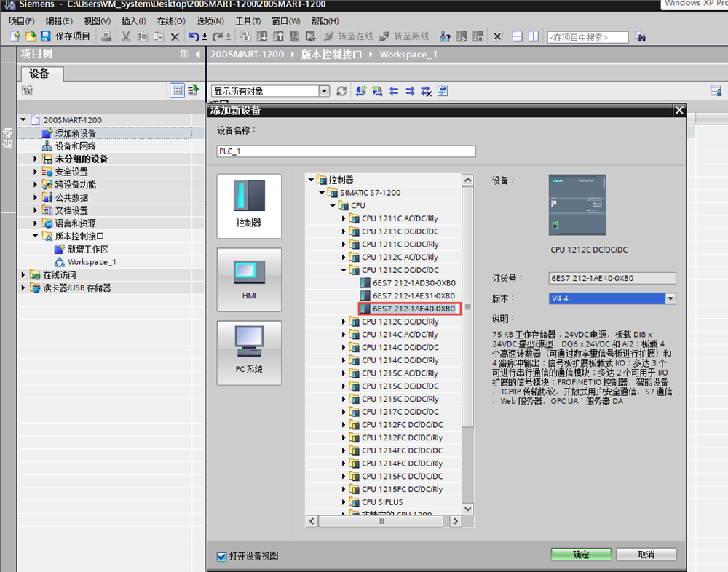Image resolution: width=728 pixels, height=572 pixels.
Task: Collapse the CPU 1212C DC/DC/DC node
Action: (x=344, y=270)
